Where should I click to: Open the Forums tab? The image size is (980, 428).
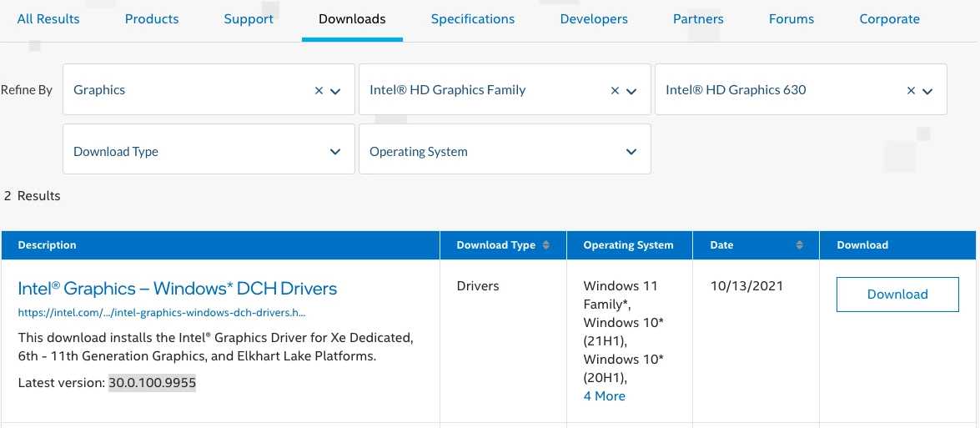coord(792,18)
